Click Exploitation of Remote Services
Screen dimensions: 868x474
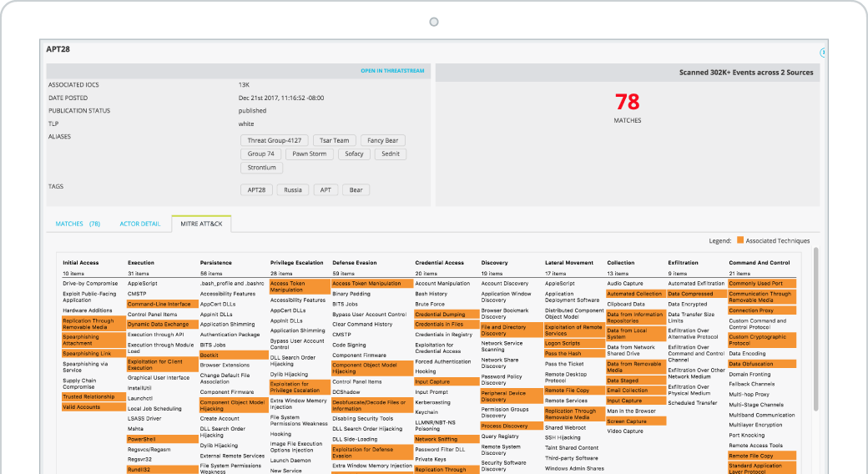click(x=574, y=330)
